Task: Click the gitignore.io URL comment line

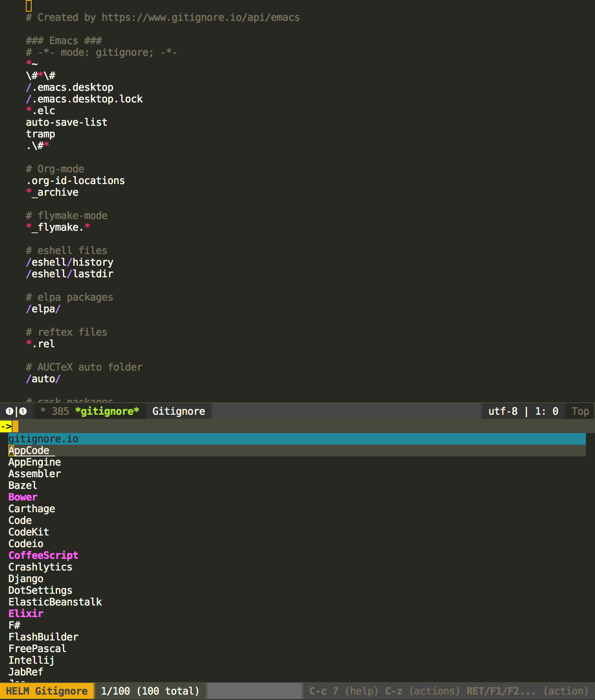Action: point(163,17)
